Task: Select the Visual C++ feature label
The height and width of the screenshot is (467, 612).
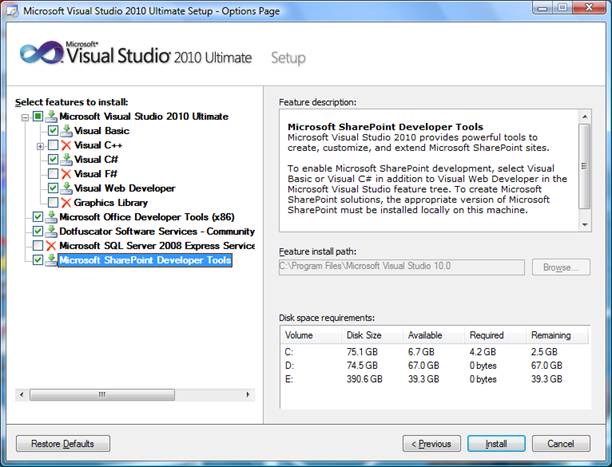Action: click(98, 145)
